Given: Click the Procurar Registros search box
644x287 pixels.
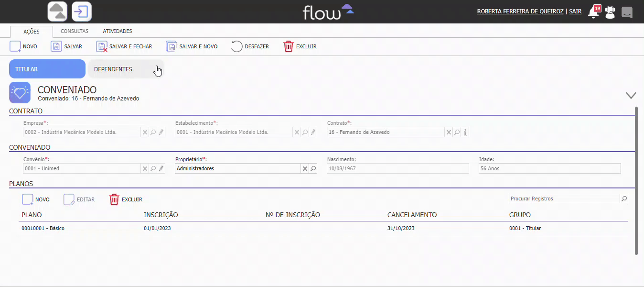Looking at the screenshot, I should [564, 199].
